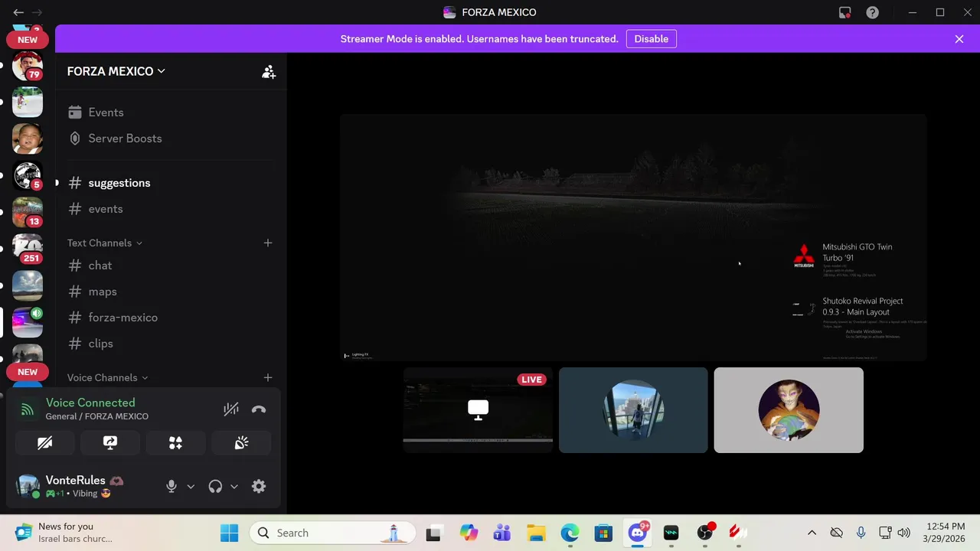Open FORZA MEXICO server dropdown
980x551 pixels.
[x=116, y=71]
